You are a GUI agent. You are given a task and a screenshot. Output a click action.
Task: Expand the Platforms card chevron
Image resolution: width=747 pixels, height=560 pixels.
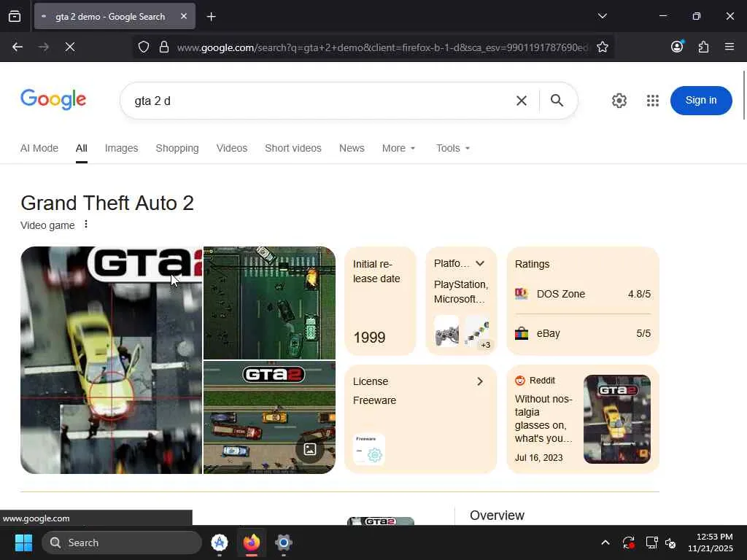tap(480, 263)
